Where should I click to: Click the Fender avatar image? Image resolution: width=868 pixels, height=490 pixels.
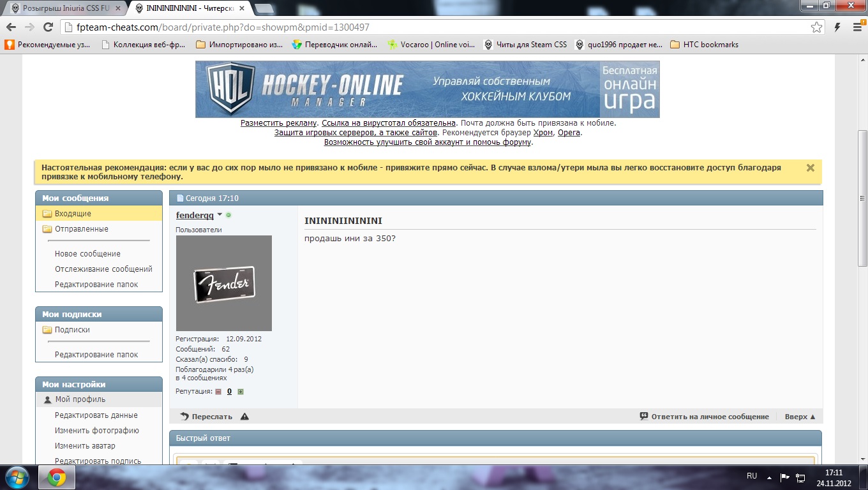coord(224,283)
